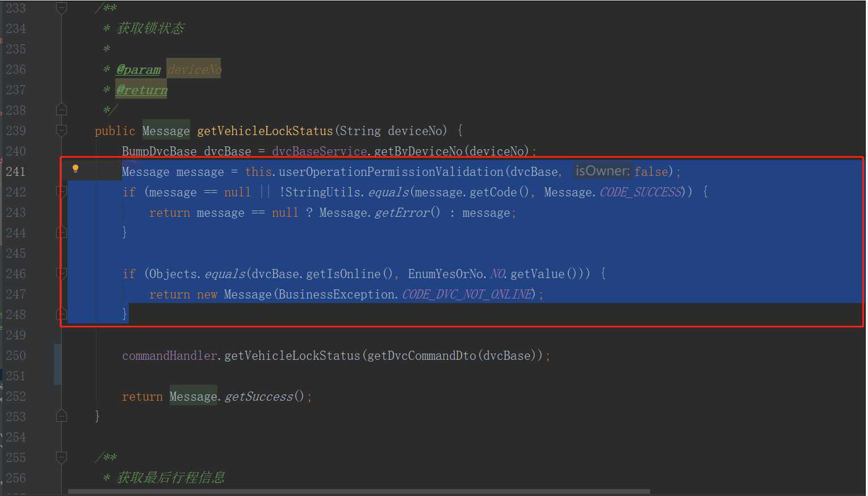Collapse the if block starting line 246
Screen dimensions: 868x496
pyautogui.click(x=62, y=274)
